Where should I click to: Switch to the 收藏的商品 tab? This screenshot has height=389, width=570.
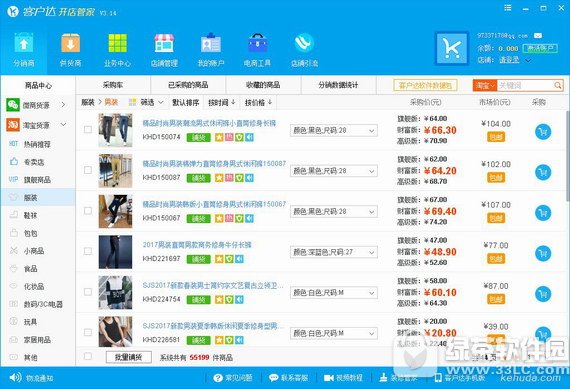pos(263,85)
